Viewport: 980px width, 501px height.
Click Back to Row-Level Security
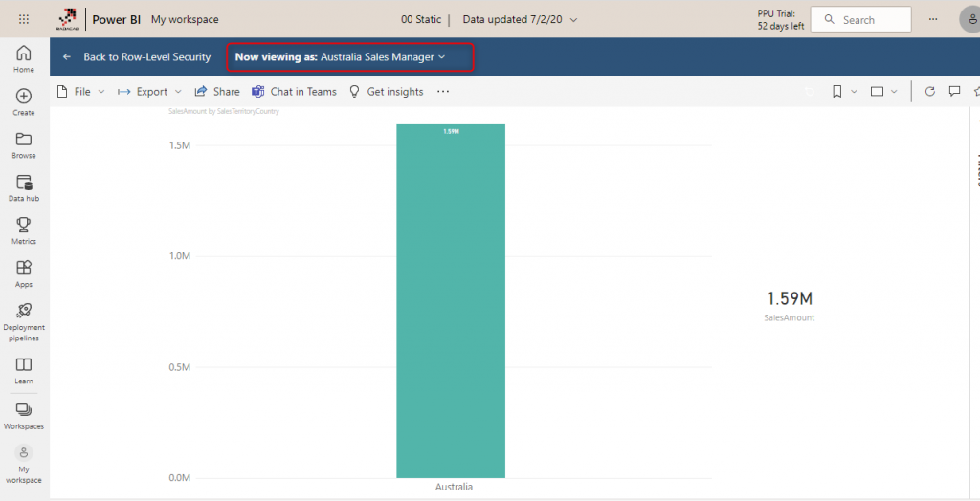point(137,57)
